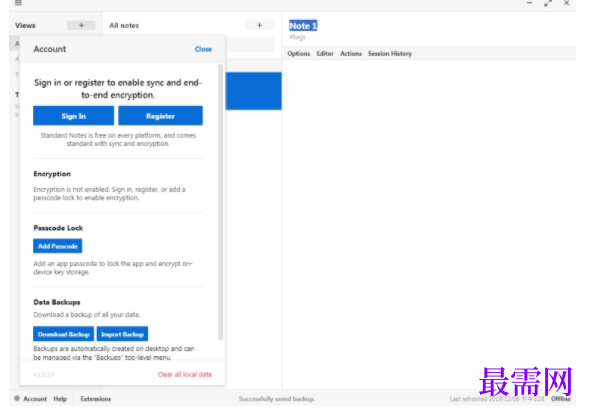Open Session History menu
591x413 pixels.
click(390, 54)
